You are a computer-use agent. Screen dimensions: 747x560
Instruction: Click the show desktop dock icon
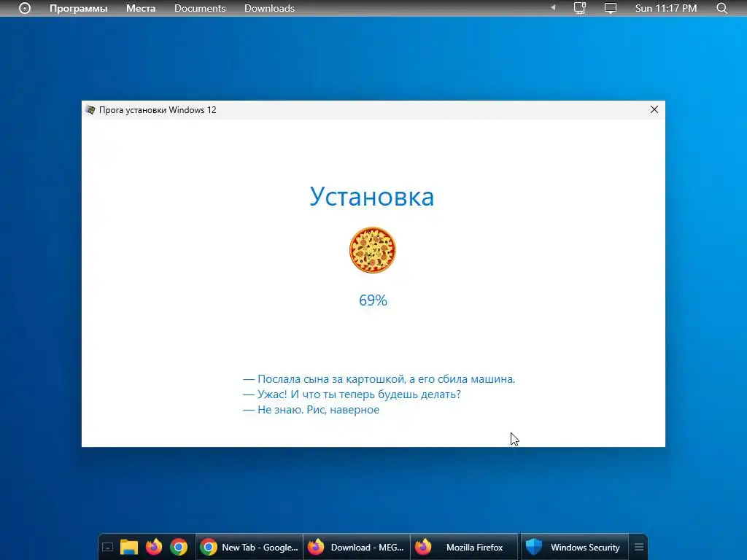(108, 547)
